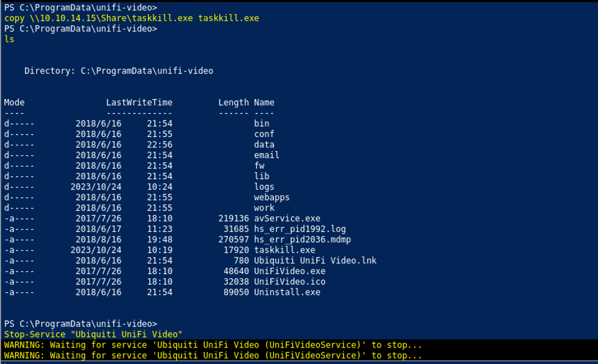The height and width of the screenshot is (364, 598).
Task: Click the last WARNING waiting for service line
Action: click(x=213, y=356)
